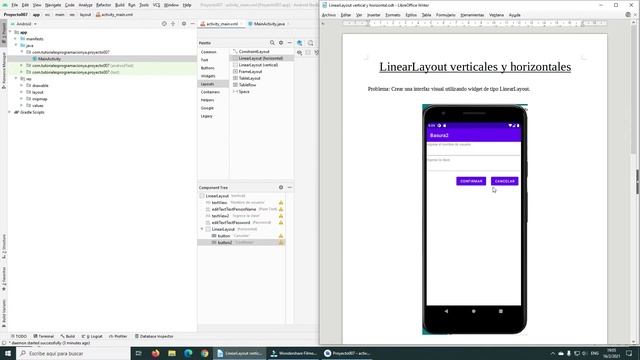Viewport: 640px width, 360px height.
Task: Open the Tabla menu in LibreOffice Writer
Action: pos(426,15)
